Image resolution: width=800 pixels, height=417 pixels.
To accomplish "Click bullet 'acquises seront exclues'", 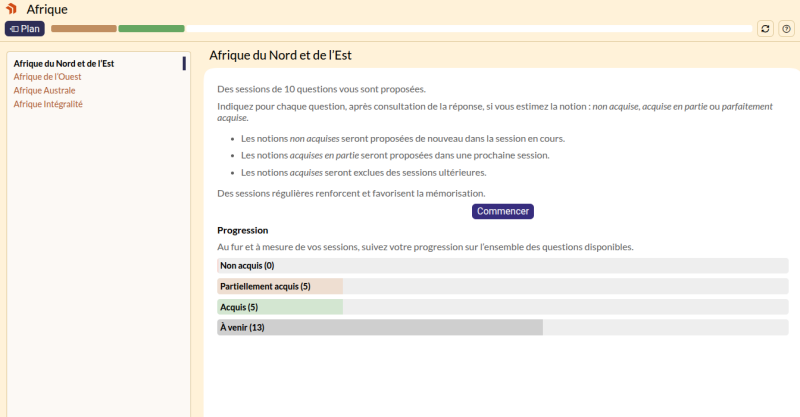I will point(363,173).
